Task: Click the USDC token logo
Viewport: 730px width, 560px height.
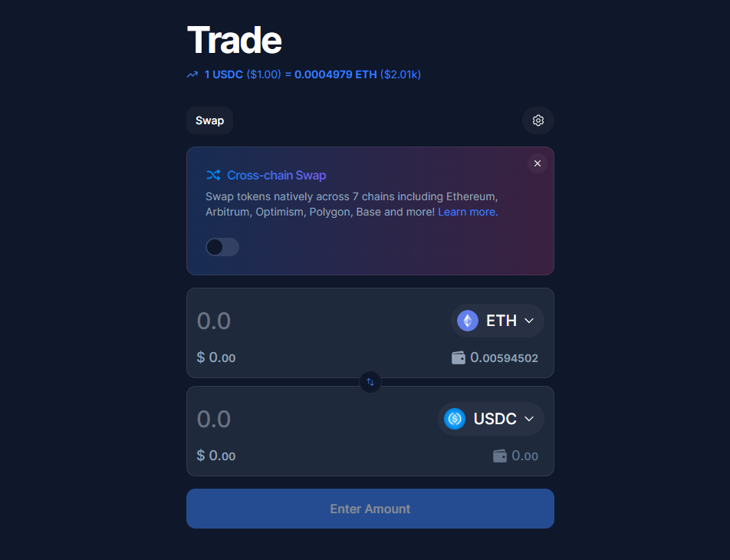Action: click(455, 419)
